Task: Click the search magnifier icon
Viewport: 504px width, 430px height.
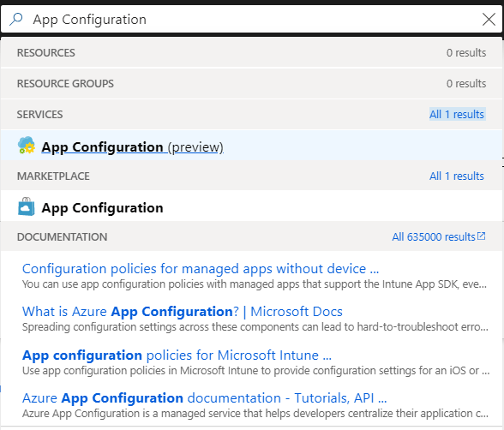Action: pos(16,19)
